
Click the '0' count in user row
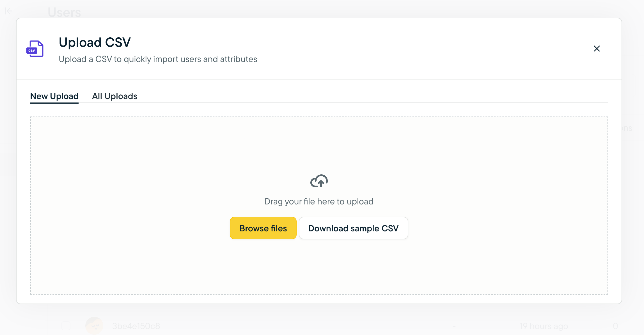(x=615, y=326)
